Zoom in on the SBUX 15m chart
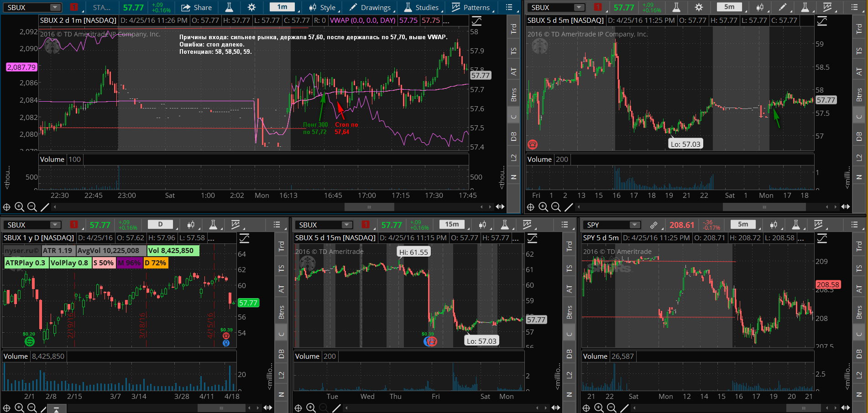The image size is (868, 413). pyautogui.click(x=311, y=408)
